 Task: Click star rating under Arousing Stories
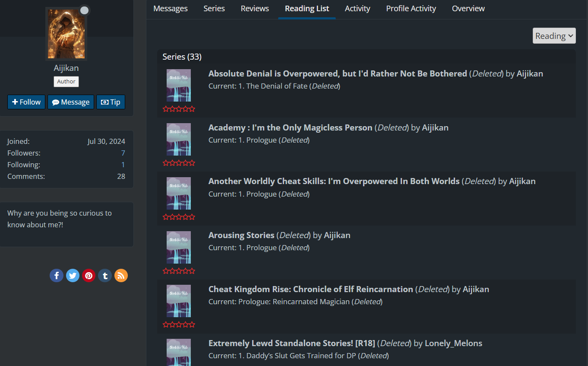tap(179, 271)
